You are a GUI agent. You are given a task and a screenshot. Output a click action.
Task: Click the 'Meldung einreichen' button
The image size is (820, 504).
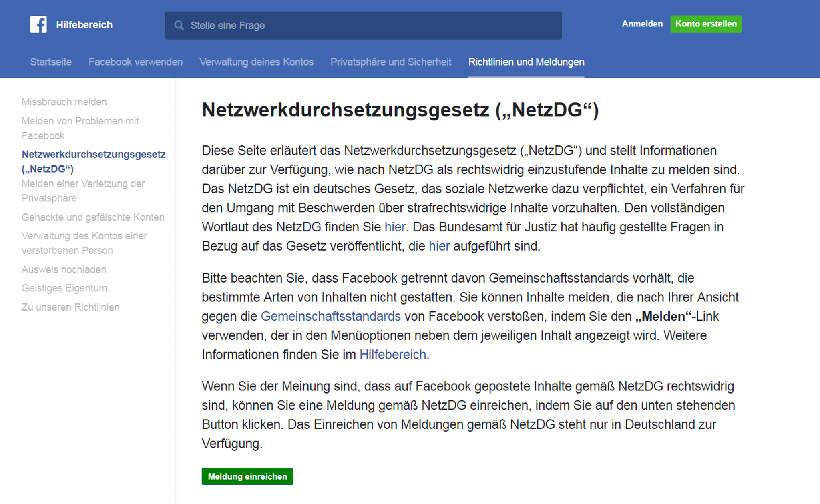pos(247,476)
